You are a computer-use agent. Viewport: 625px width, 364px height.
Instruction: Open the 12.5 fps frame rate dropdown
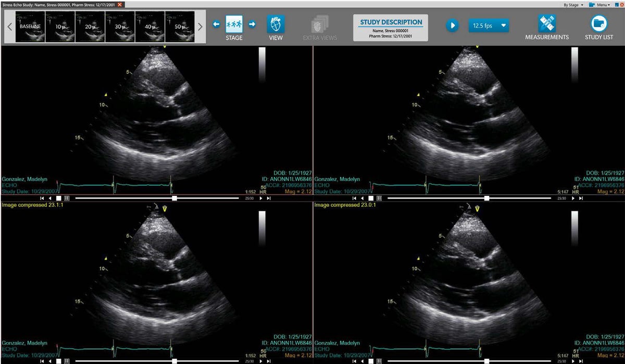[x=489, y=25]
